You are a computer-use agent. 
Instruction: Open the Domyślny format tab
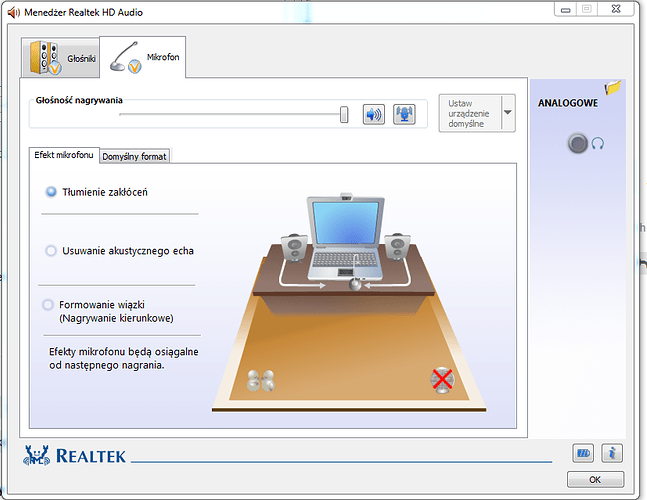135,156
